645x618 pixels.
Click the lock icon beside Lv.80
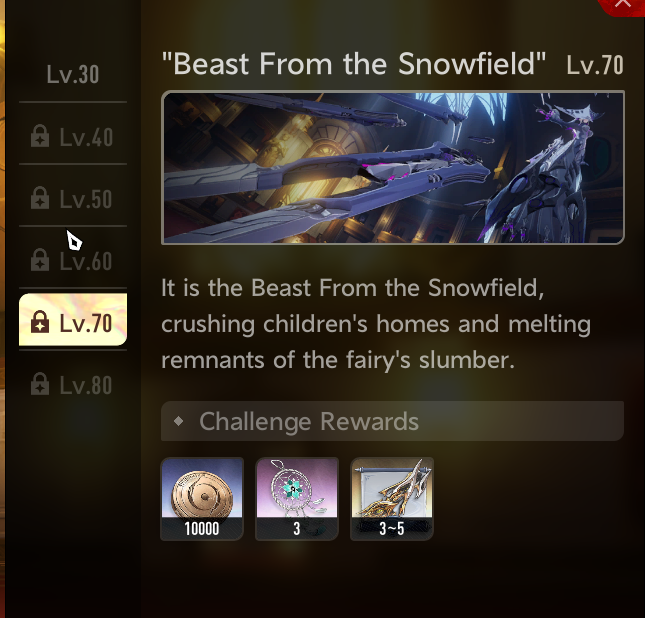tap(40, 384)
